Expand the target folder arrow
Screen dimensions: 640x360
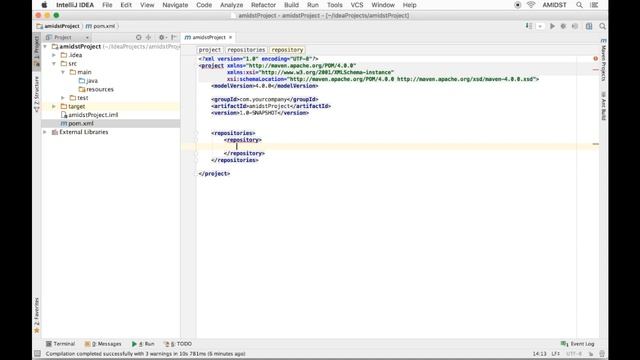point(54,107)
